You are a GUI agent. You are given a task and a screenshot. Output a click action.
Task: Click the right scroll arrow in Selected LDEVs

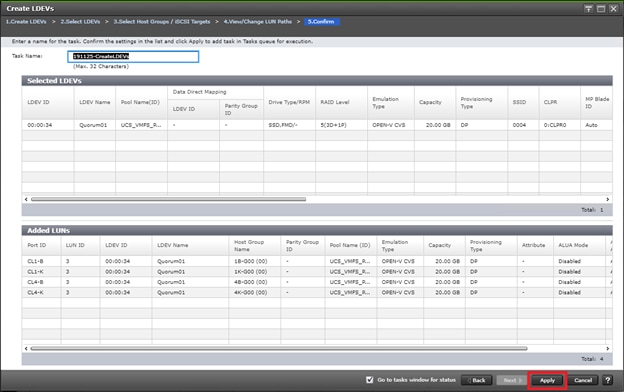pos(608,199)
